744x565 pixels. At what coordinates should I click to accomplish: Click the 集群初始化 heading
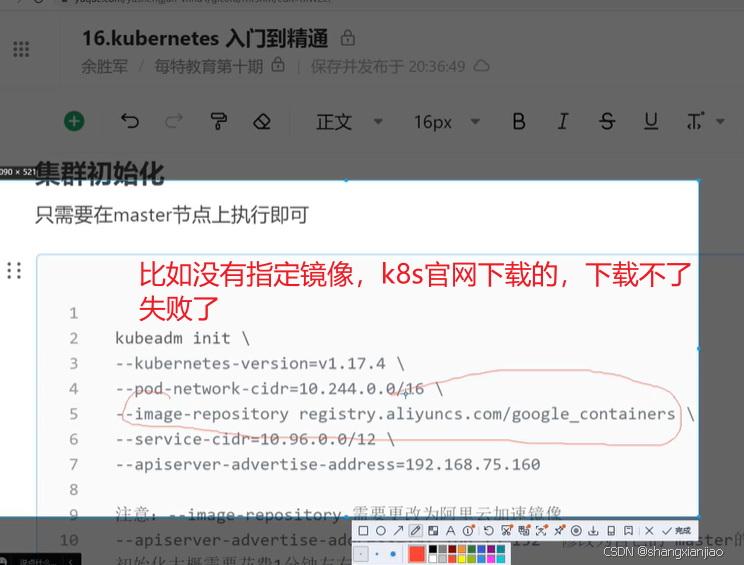click(100, 173)
